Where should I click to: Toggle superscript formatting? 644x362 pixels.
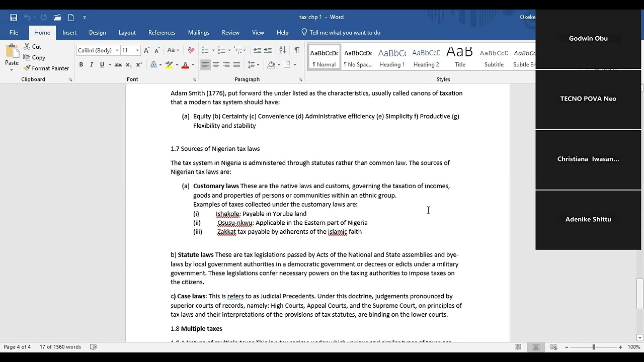click(139, 65)
